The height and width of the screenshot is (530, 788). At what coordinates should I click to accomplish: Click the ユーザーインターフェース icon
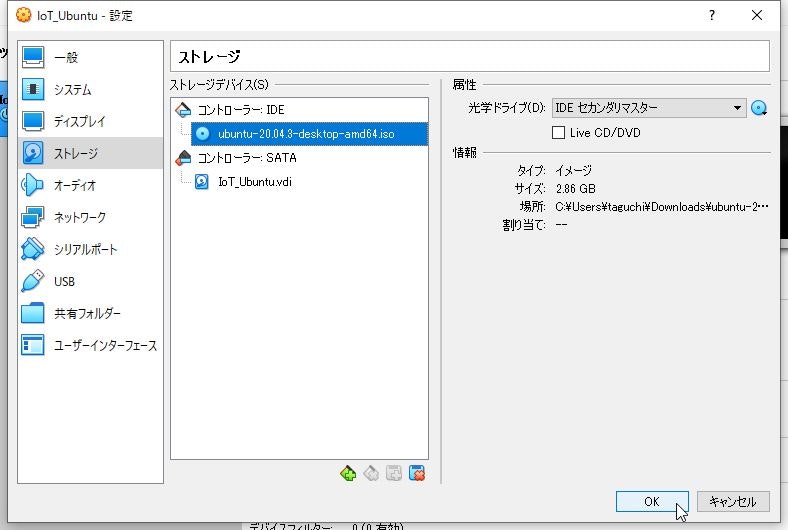pyautogui.click(x=33, y=346)
